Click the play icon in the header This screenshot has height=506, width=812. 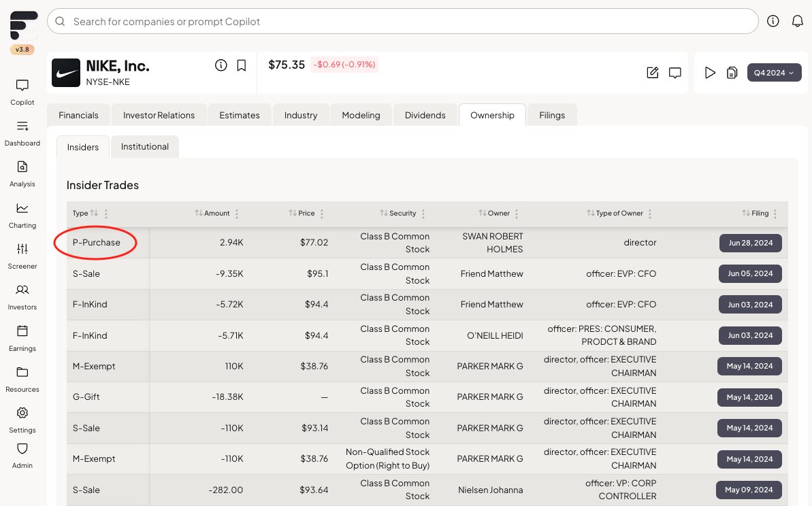point(710,73)
